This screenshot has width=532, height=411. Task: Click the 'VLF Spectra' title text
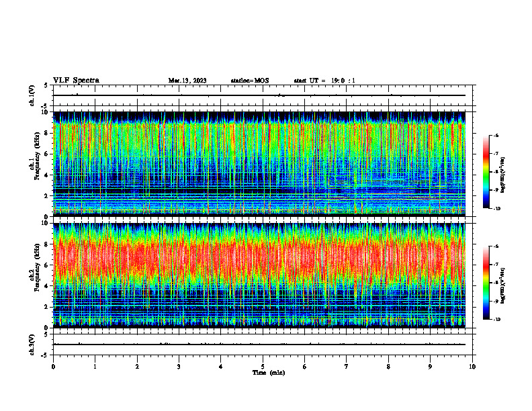click(76, 81)
